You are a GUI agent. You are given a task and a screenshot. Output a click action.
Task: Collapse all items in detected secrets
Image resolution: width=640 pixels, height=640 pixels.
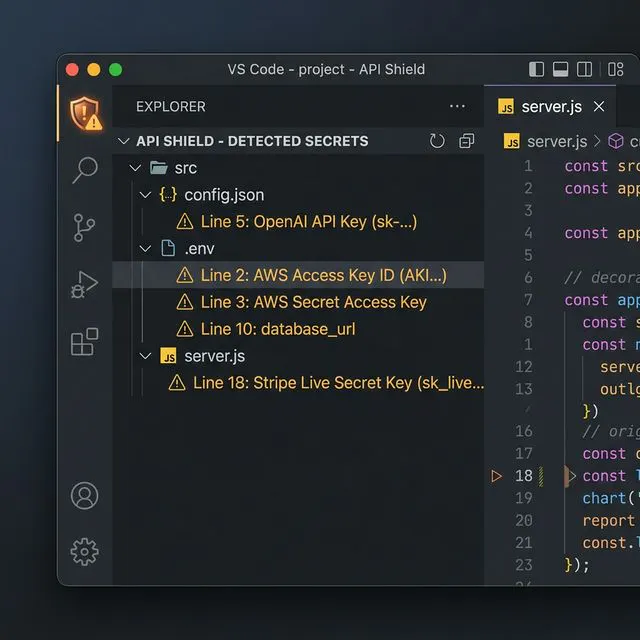click(x=467, y=141)
